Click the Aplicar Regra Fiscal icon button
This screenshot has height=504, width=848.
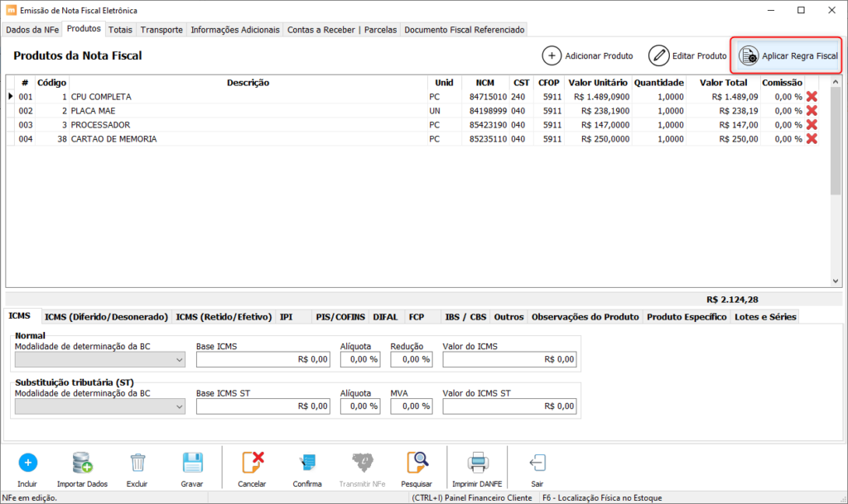tap(749, 55)
